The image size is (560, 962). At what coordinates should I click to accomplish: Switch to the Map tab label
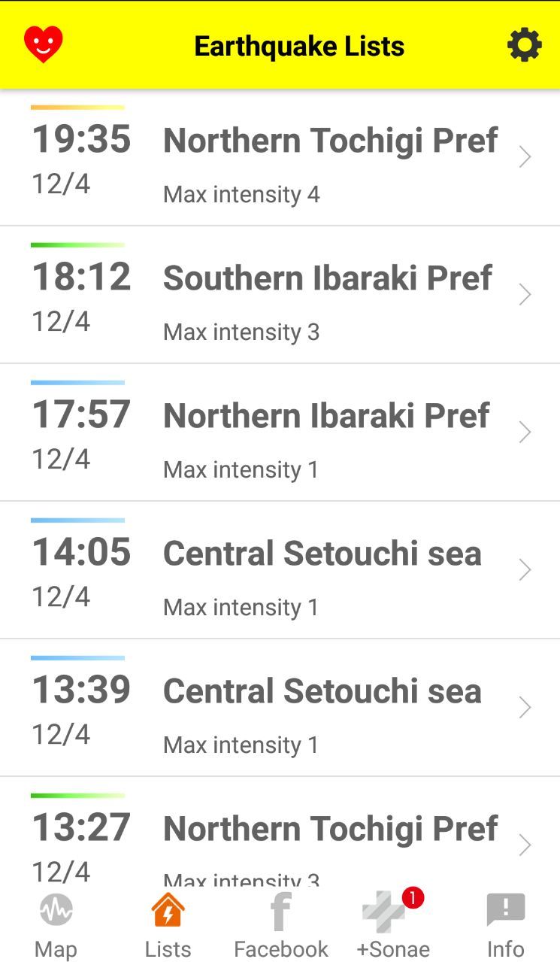tap(56, 949)
